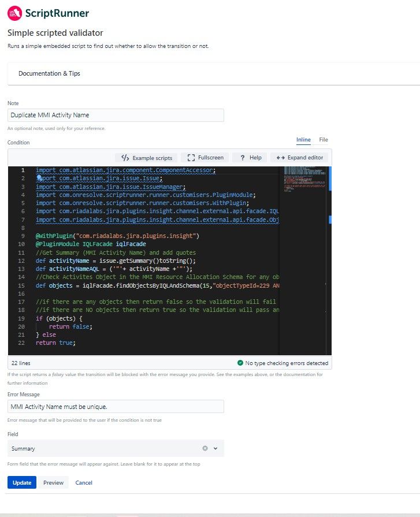Click import ComponentAccessor line

point(125,170)
